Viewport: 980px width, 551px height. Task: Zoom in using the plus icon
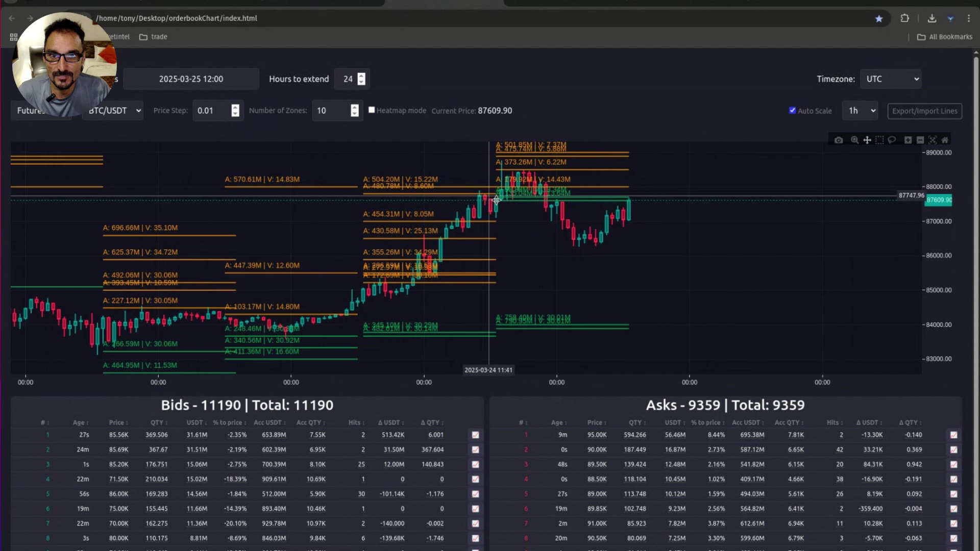(x=908, y=140)
